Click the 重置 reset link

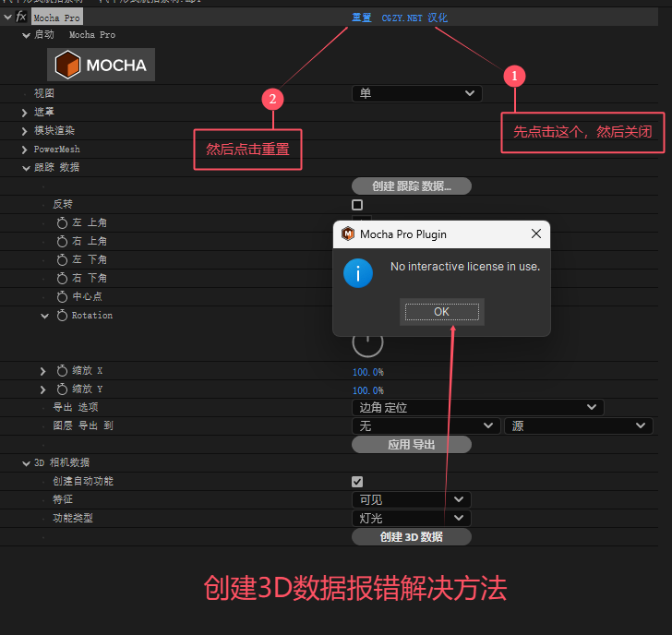tap(362, 18)
